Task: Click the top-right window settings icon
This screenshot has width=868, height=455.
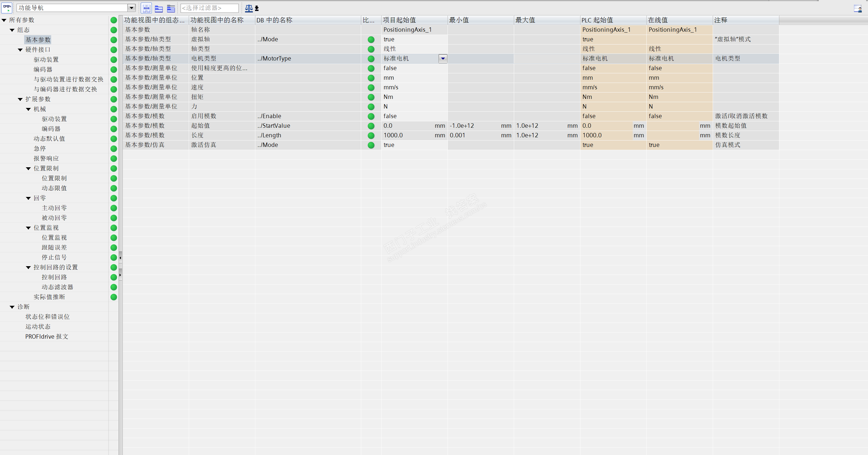Action: (x=858, y=8)
